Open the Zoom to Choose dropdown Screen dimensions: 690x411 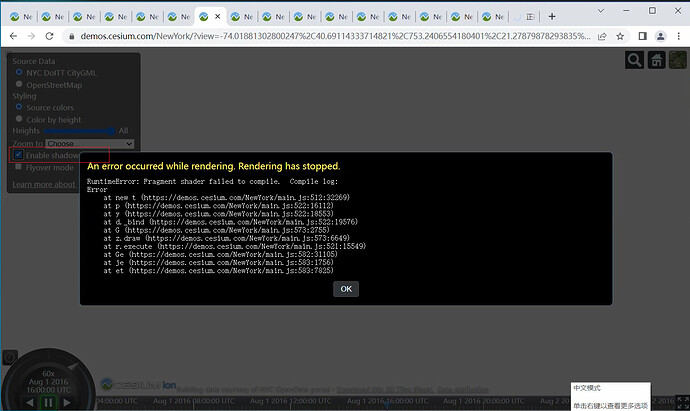coord(90,144)
